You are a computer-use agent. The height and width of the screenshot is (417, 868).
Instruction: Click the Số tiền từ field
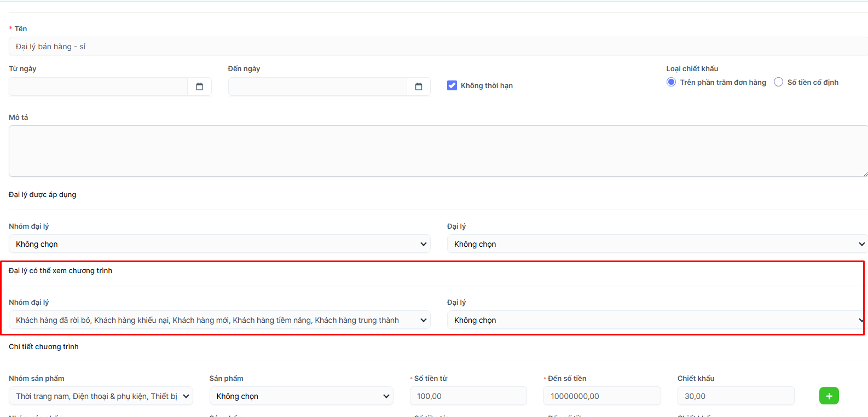click(x=468, y=396)
